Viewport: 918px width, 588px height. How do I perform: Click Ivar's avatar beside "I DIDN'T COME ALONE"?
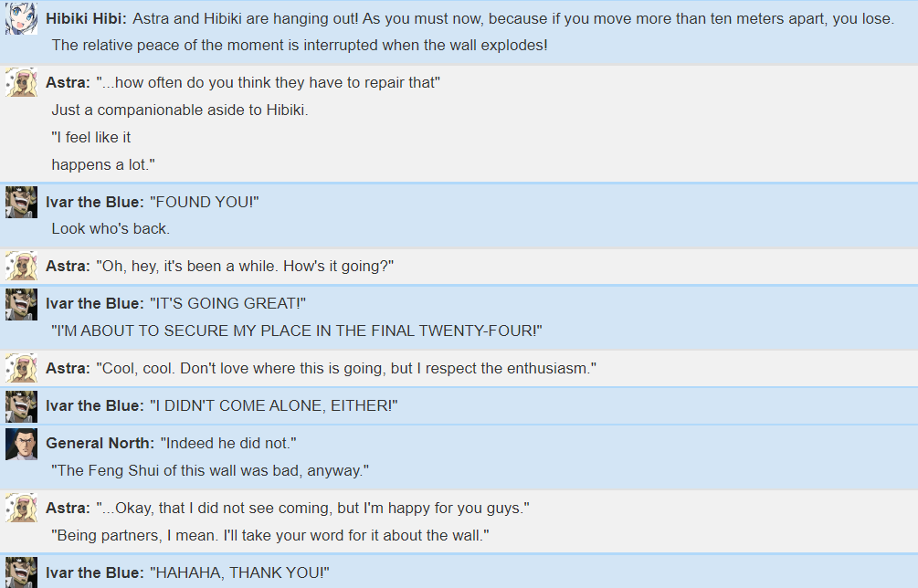point(22,406)
